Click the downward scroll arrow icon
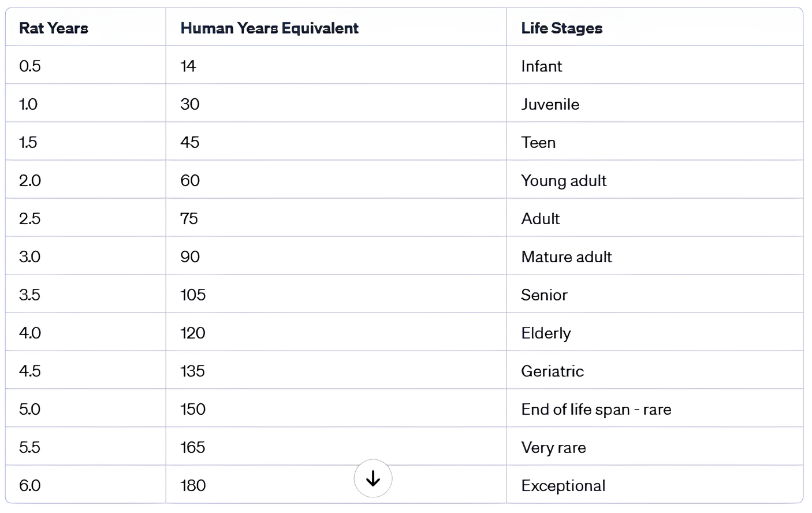 click(373, 479)
